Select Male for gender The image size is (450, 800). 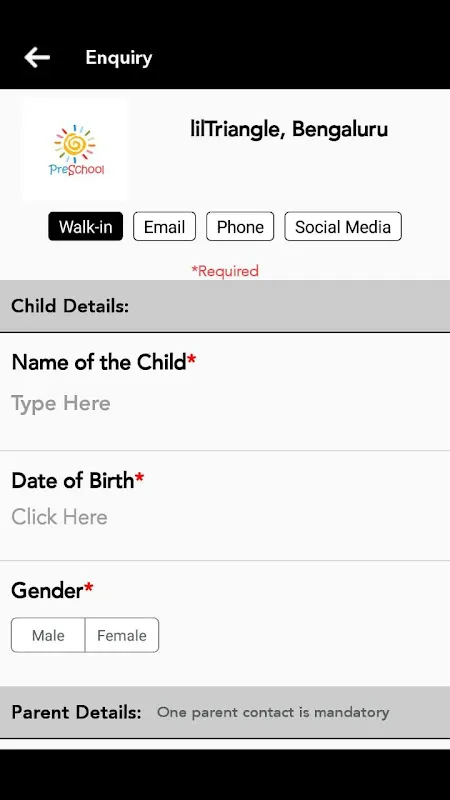point(48,635)
